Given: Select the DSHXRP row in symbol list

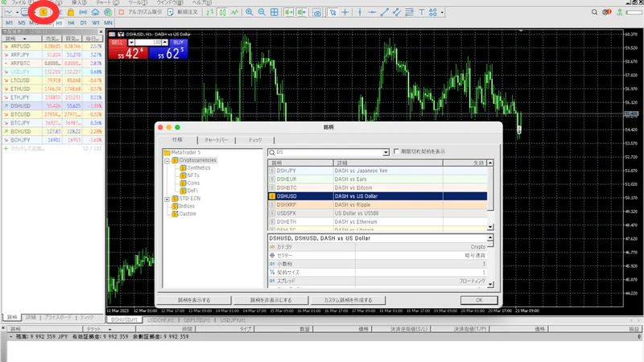Looking at the screenshot, I should pyautogui.click(x=378, y=205).
